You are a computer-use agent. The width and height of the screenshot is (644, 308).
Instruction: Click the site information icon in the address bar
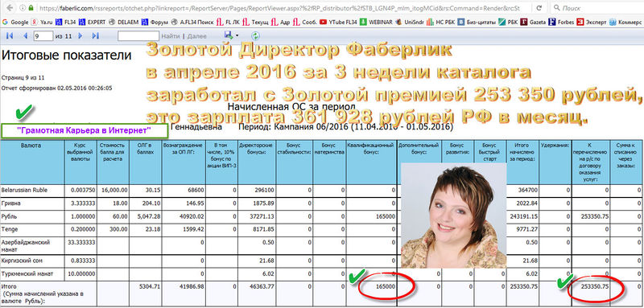23,8
